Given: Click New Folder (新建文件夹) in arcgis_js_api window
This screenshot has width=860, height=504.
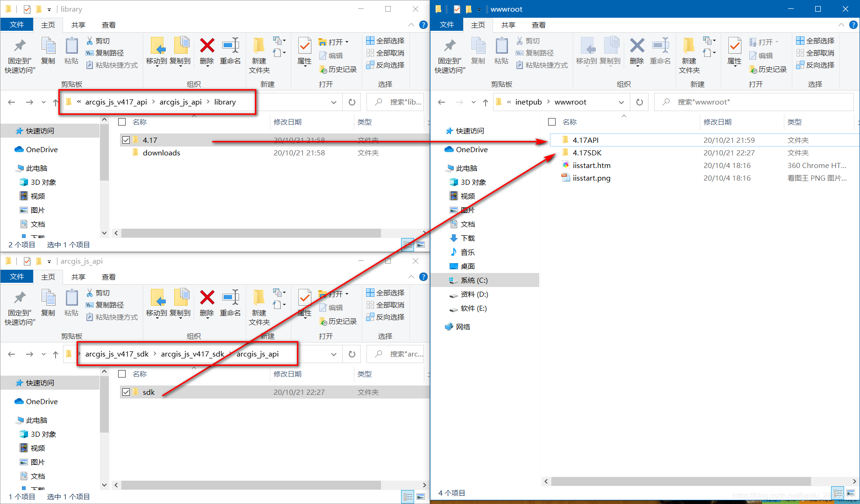Looking at the screenshot, I should click(x=259, y=308).
